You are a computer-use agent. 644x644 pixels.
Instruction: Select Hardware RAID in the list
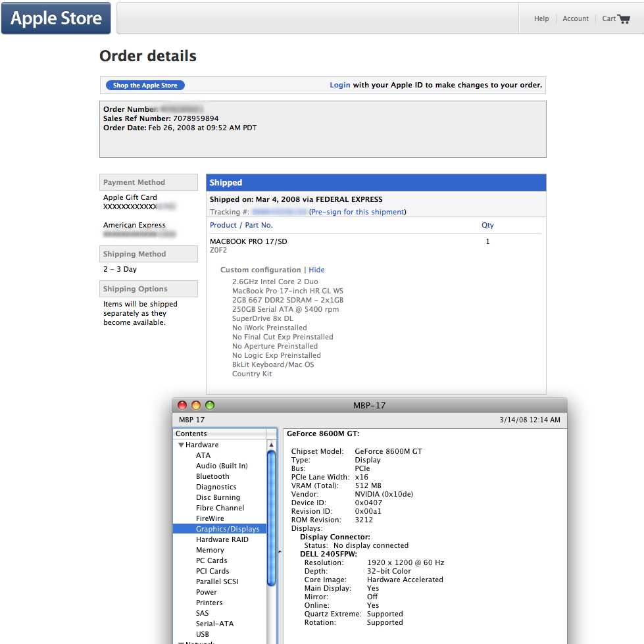point(222,539)
